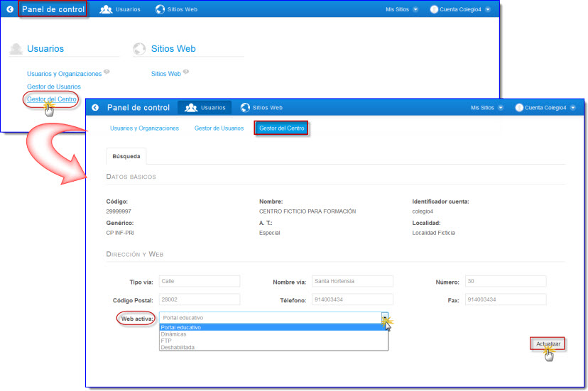Click help icon next to Sitios Web link
588x391 pixels.
point(186,72)
